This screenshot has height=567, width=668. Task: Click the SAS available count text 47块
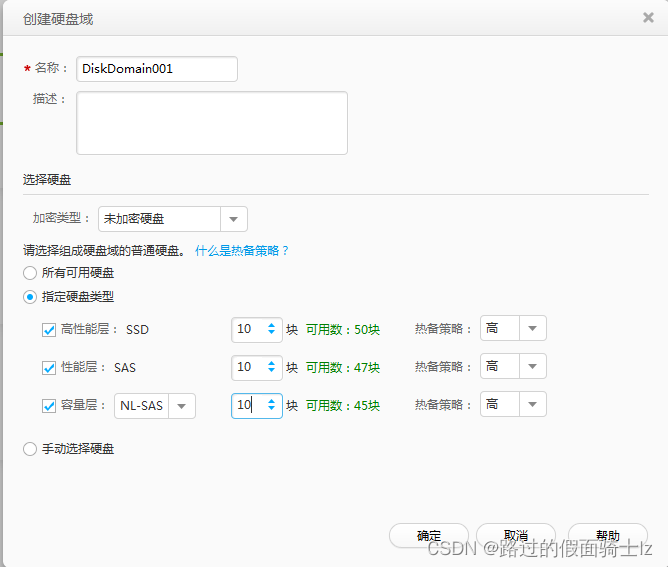click(x=367, y=368)
